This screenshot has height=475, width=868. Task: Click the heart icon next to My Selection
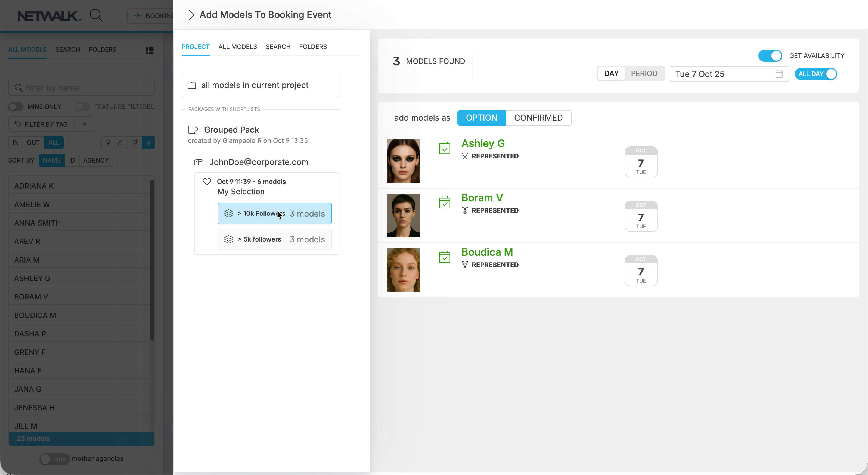(207, 182)
